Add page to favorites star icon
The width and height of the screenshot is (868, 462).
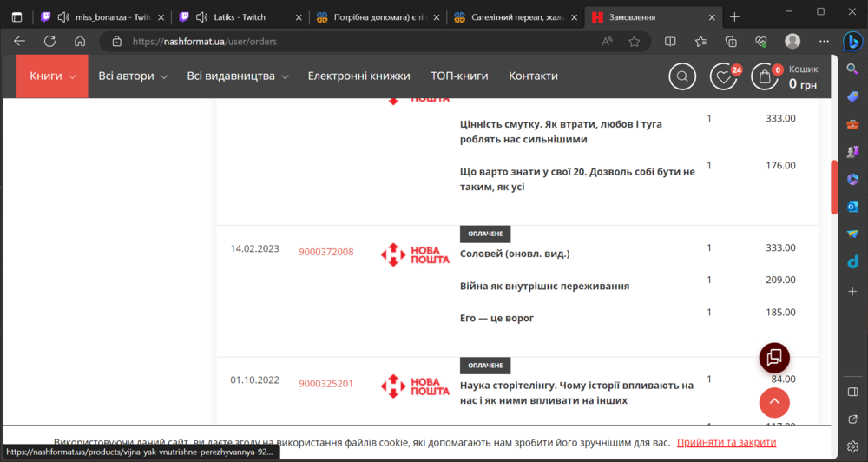635,41
